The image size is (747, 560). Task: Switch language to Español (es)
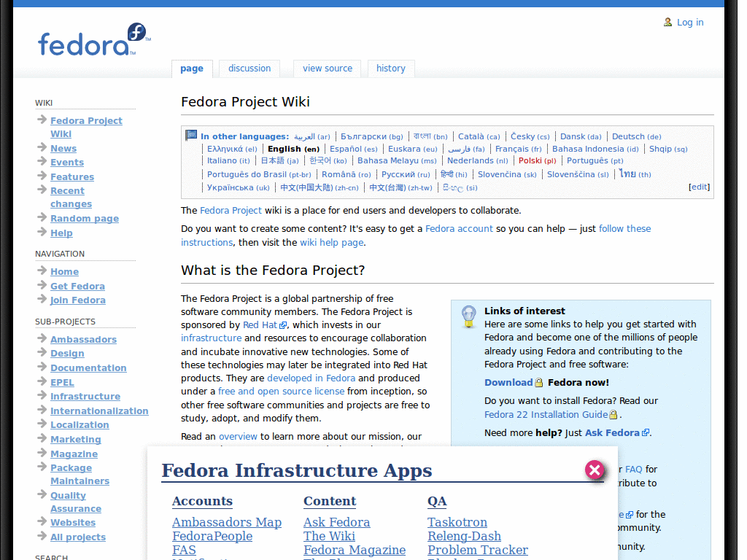(x=354, y=149)
